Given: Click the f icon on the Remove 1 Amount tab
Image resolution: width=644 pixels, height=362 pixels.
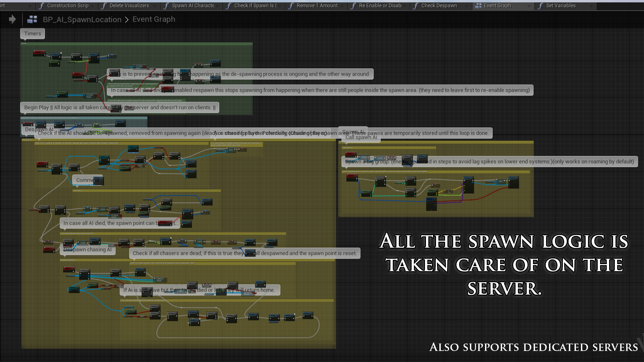Looking at the screenshot, I should 291,5.
